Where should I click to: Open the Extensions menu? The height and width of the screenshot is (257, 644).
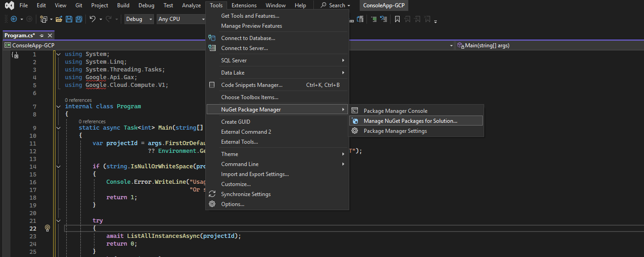(244, 5)
